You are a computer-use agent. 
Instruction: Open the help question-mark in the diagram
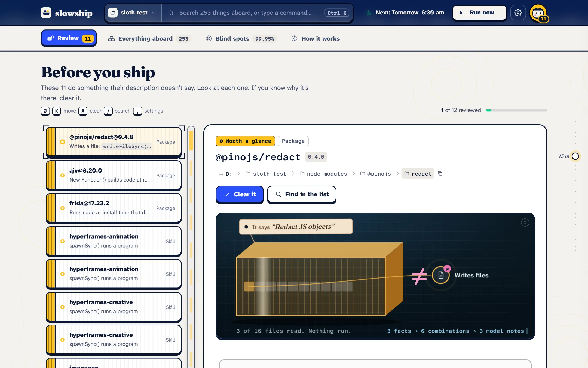coord(525,222)
